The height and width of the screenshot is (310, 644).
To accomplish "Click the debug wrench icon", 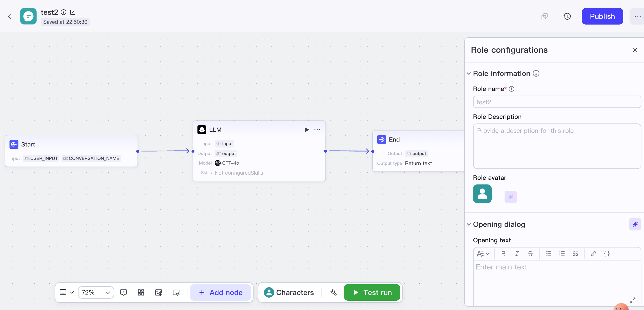I will pyautogui.click(x=333, y=292).
